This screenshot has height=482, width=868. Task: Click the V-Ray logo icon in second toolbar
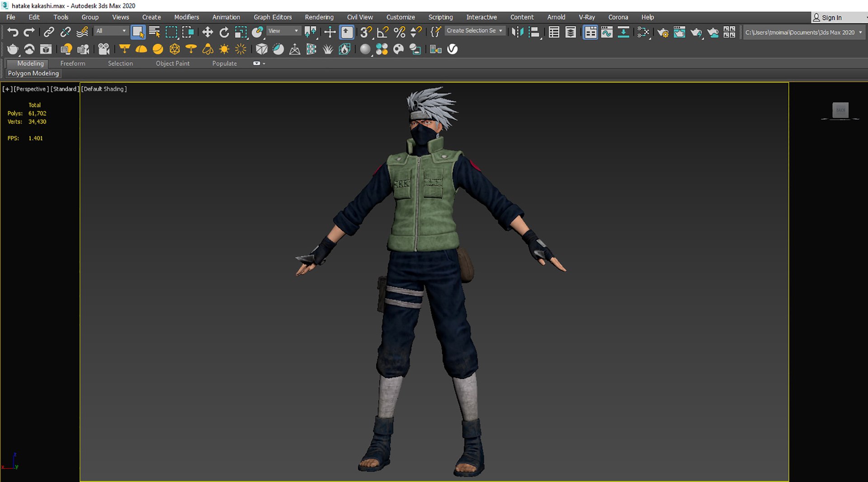click(x=453, y=49)
